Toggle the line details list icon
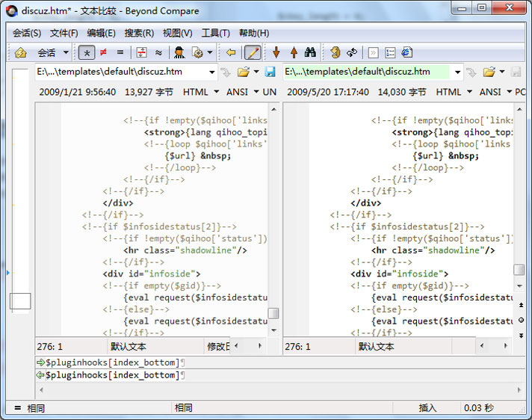 click(x=390, y=53)
